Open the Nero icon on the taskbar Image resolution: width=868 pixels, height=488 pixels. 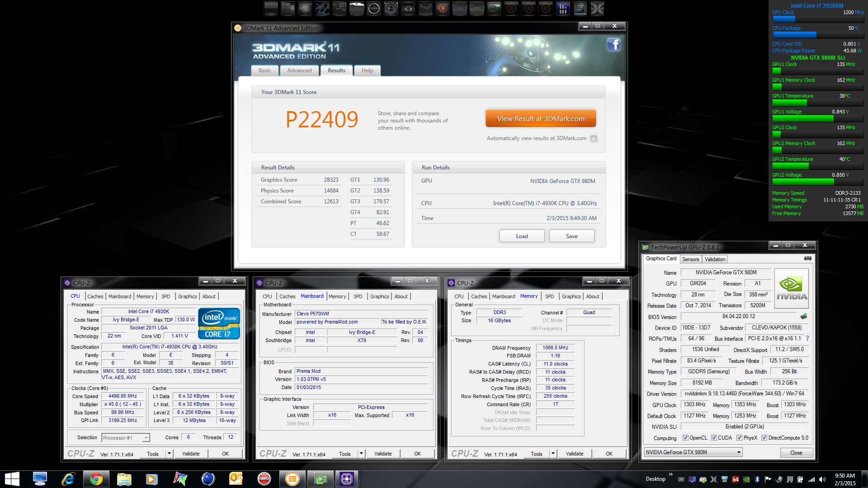click(x=264, y=479)
